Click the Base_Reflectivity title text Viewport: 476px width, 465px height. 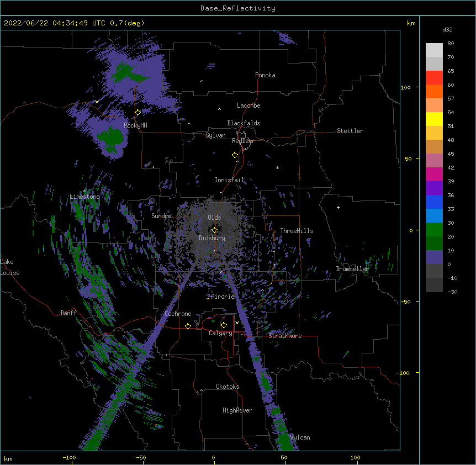tap(238, 8)
